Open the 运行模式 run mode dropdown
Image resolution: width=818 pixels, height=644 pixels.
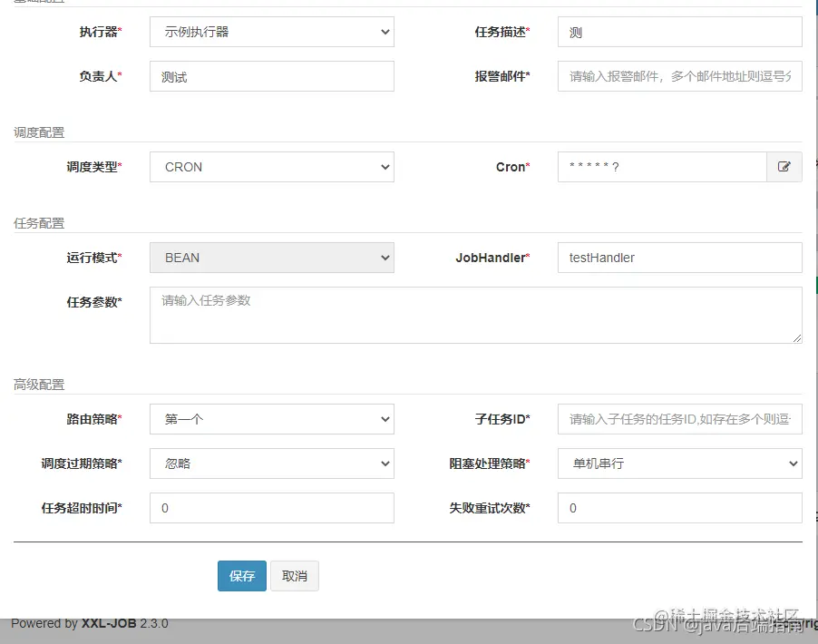coord(271,258)
